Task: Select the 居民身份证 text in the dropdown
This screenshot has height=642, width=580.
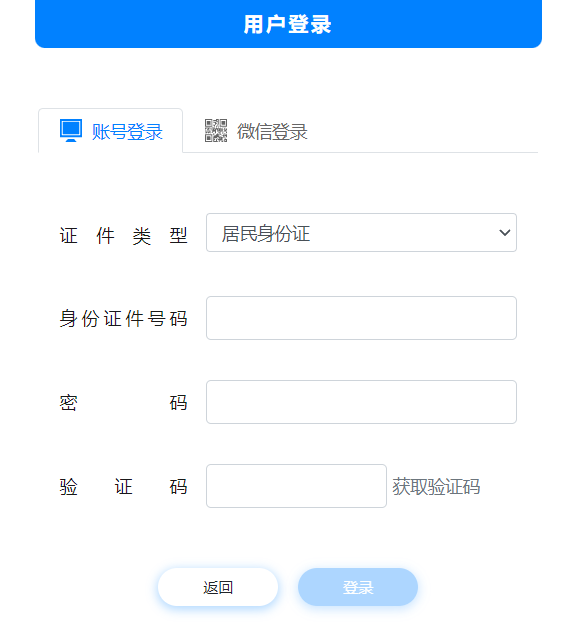Action: pos(266,233)
